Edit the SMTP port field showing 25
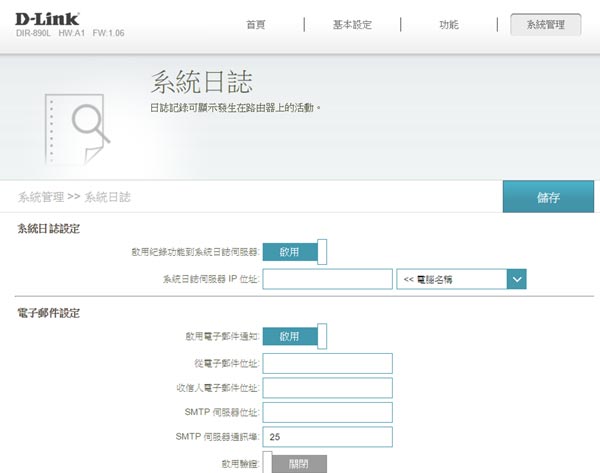 (x=327, y=437)
